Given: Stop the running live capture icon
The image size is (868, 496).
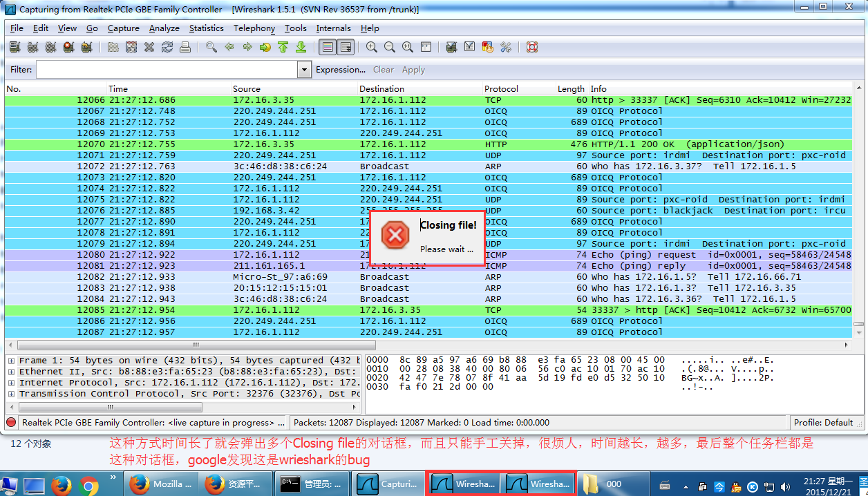Looking at the screenshot, I should point(68,47).
